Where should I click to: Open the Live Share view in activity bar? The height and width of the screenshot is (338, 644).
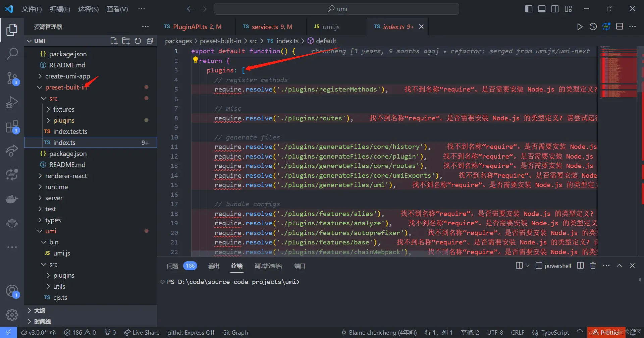click(12, 151)
